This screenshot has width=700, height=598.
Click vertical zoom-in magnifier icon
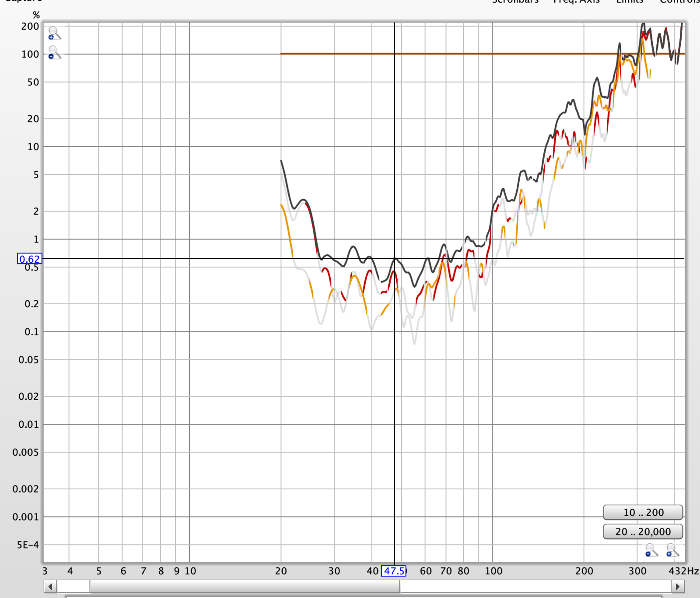point(54,33)
